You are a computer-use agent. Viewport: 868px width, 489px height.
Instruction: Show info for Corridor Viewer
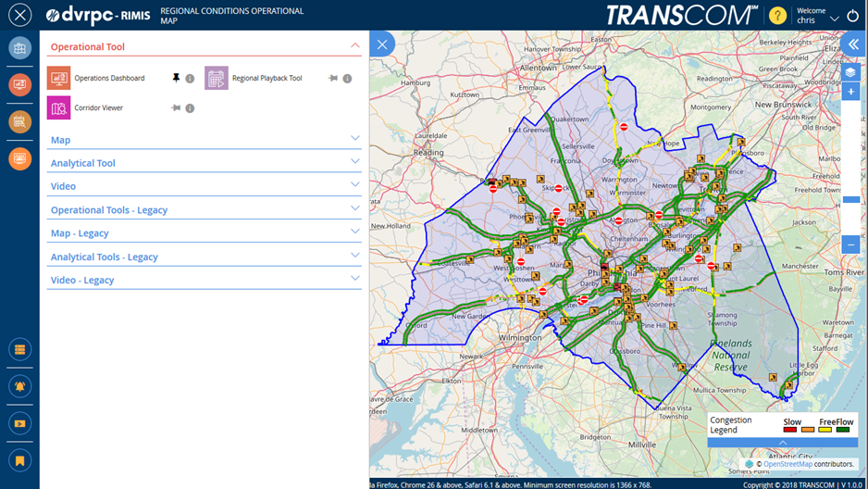[x=190, y=108]
